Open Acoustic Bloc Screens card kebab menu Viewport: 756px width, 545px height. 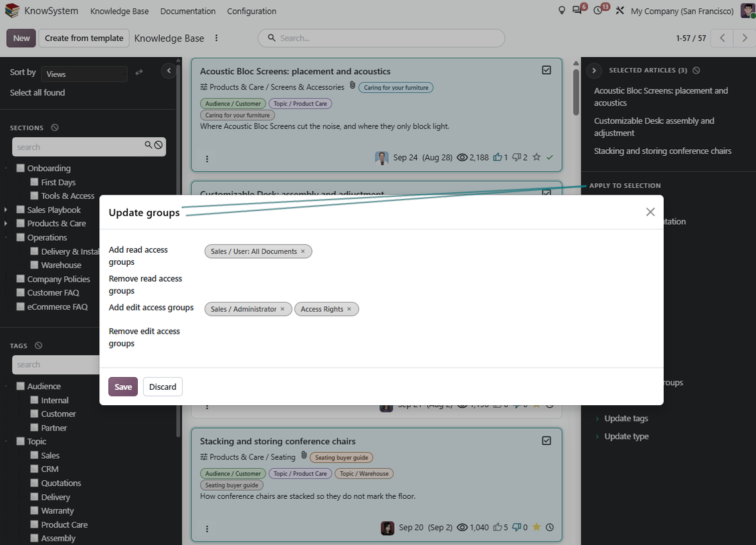tap(207, 158)
